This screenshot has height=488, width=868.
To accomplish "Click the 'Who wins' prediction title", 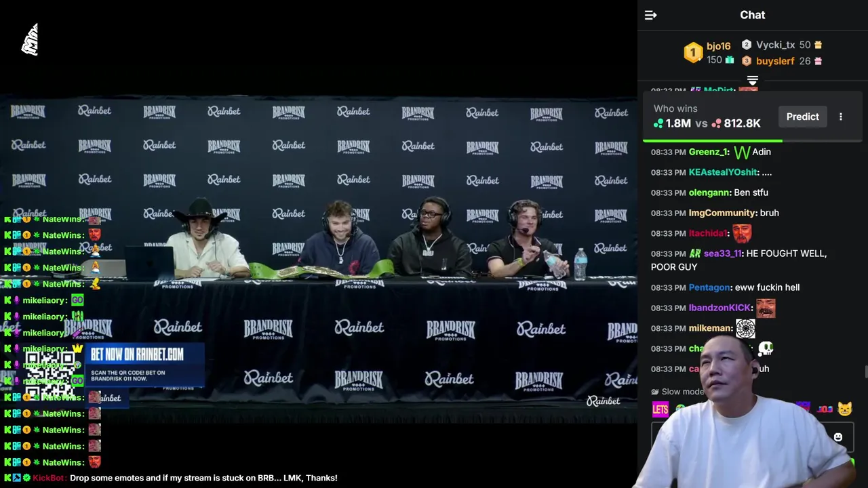I will tap(675, 108).
